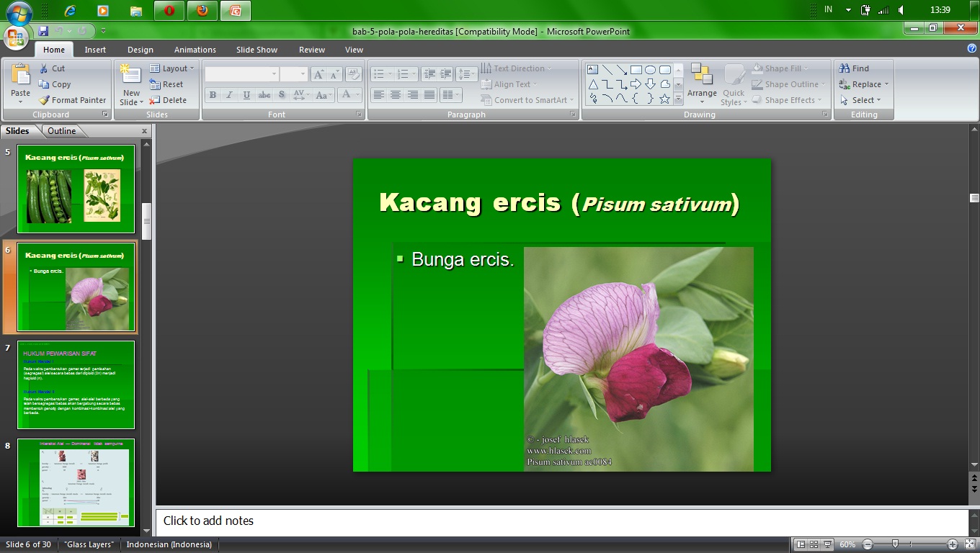
Task: Switch to the Animations ribbon tab
Action: point(195,49)
